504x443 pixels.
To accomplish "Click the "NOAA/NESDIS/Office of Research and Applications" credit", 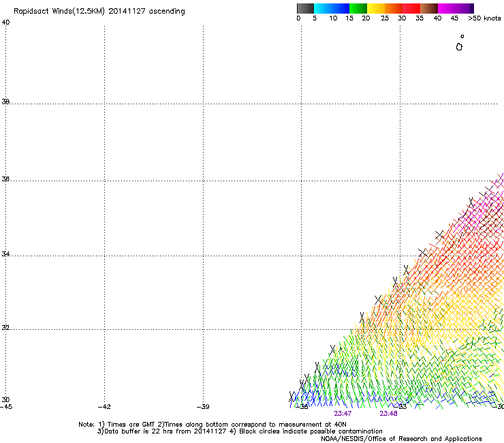I will (x=401, y=439).
